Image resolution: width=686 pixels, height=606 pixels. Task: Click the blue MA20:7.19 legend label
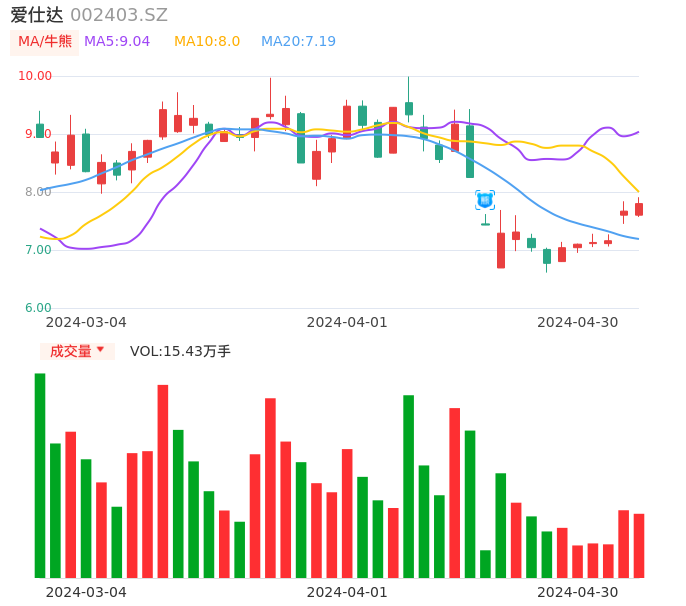click(x=298, y=42)
